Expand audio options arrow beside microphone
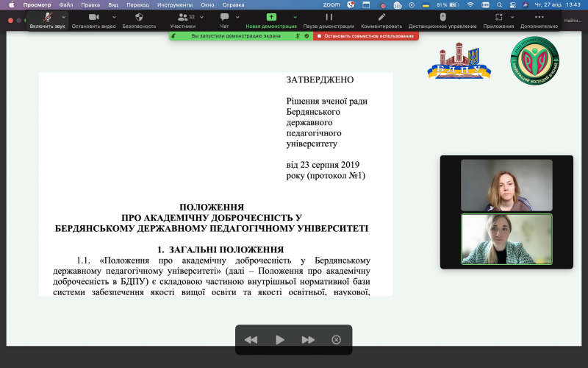This screenshot has height=368, width=588. point(64,17)
